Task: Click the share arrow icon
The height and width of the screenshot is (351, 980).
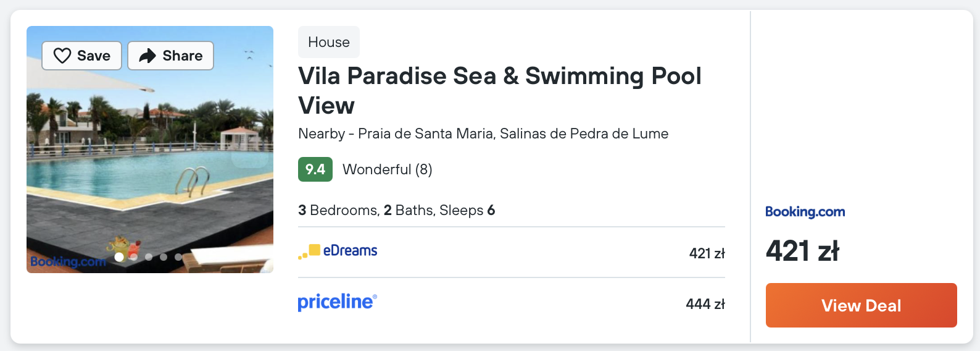Action: (147, 56)
